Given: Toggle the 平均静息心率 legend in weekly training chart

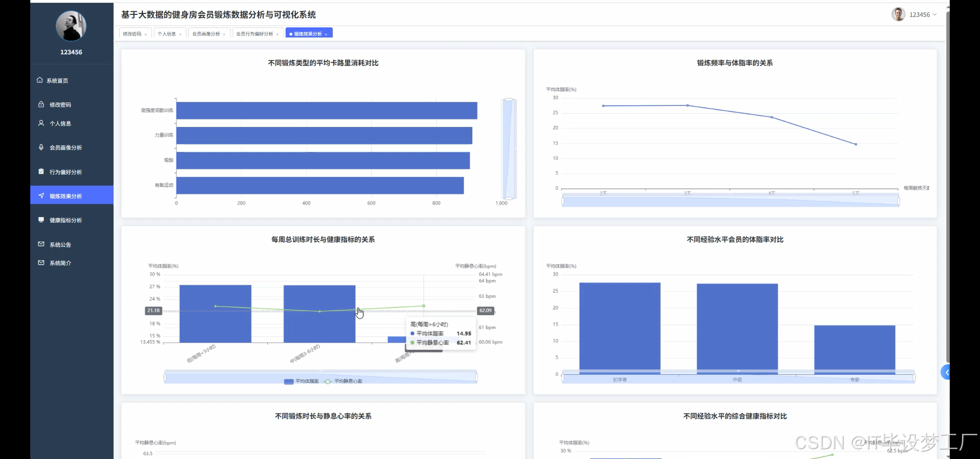Looking at the screenshot, I should (343, 381).
